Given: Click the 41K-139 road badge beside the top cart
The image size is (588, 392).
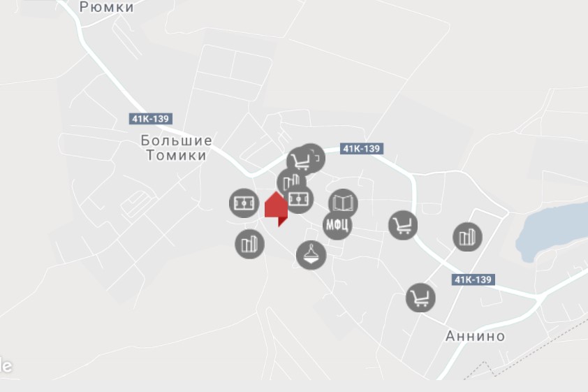Looking at the screenshot, I should tap(362, 149).
